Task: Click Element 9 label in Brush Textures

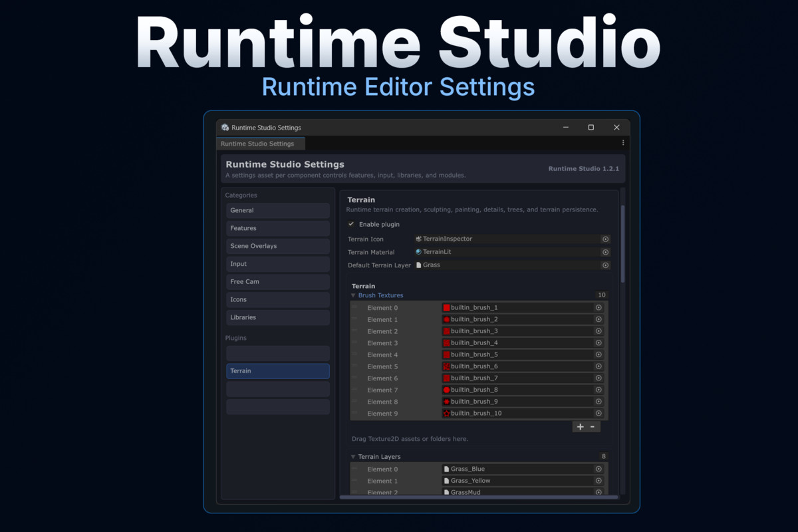Action: pos(382,414)
